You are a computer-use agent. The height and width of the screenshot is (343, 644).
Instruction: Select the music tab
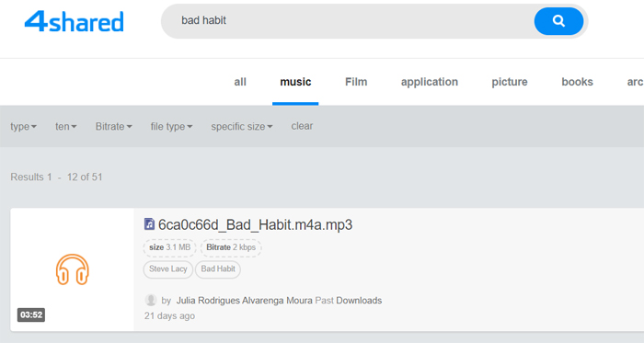[x=295, y=82]
